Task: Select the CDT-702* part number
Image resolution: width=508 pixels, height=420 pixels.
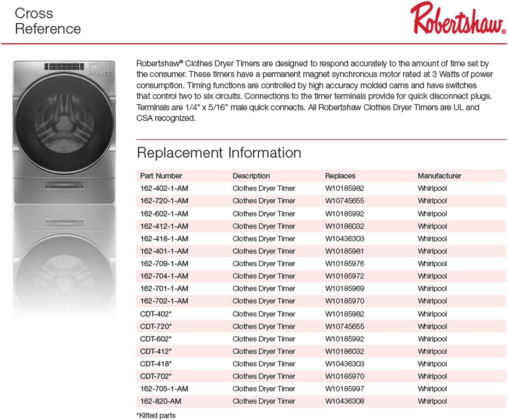Action: pos(156,376)
